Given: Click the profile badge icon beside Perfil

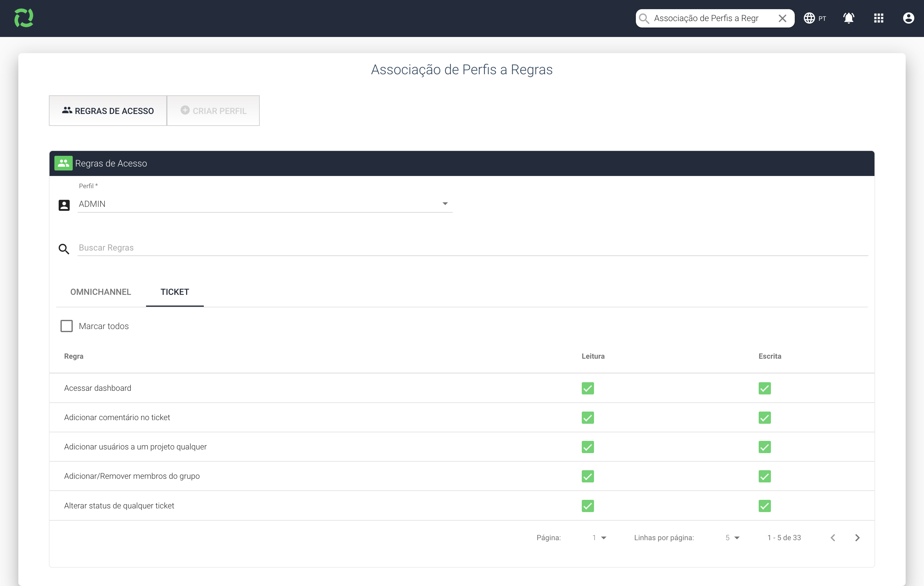Looking at the screenshot, I should [64, 205].
